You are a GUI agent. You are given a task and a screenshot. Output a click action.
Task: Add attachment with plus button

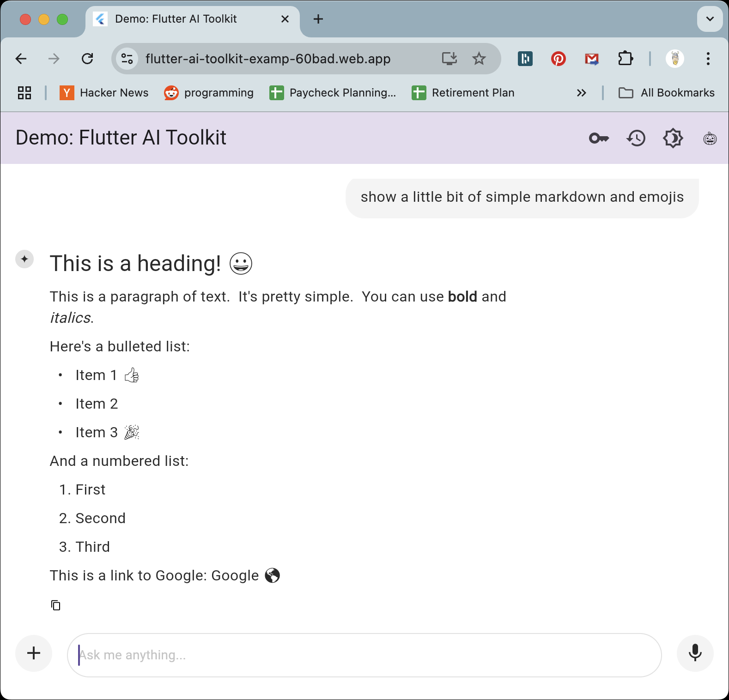pos(34,653)
